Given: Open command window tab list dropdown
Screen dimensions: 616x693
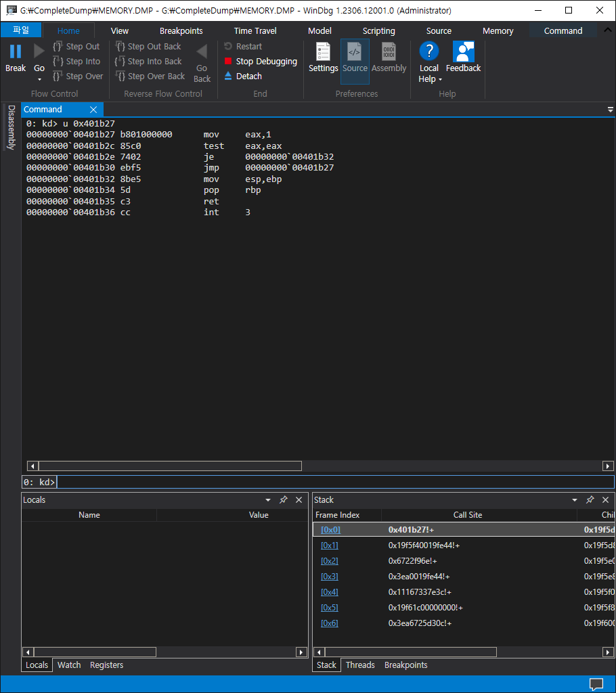Looking at the screenshot, I should (x=611, y=110).
